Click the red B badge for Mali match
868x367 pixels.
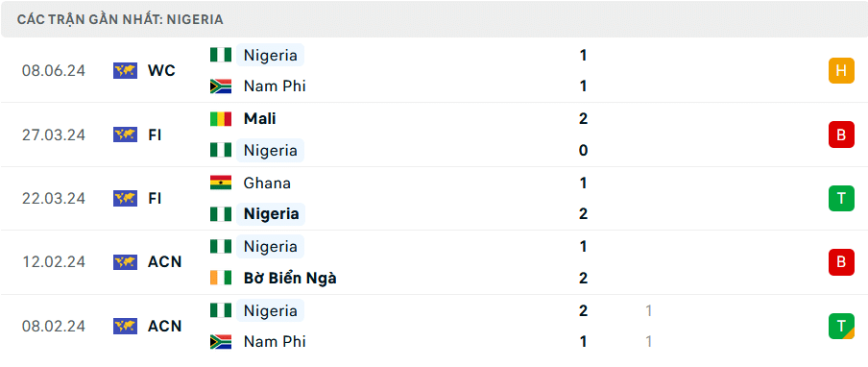pos(841,135)
